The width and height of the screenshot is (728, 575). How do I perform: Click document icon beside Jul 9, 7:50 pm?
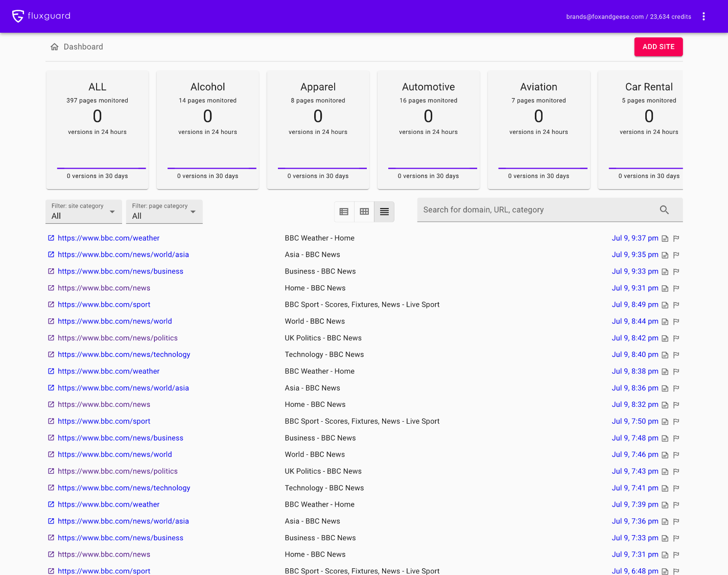tap(665, 422)
